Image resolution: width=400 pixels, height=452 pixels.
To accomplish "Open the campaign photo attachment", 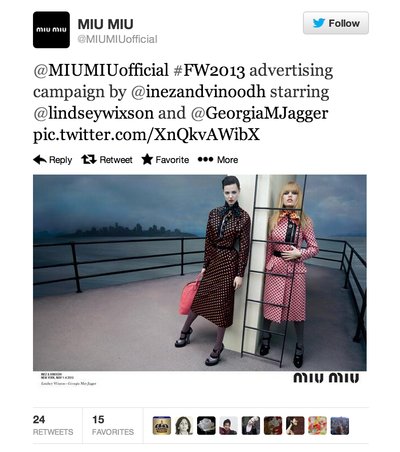I will (x=200, y=273).
